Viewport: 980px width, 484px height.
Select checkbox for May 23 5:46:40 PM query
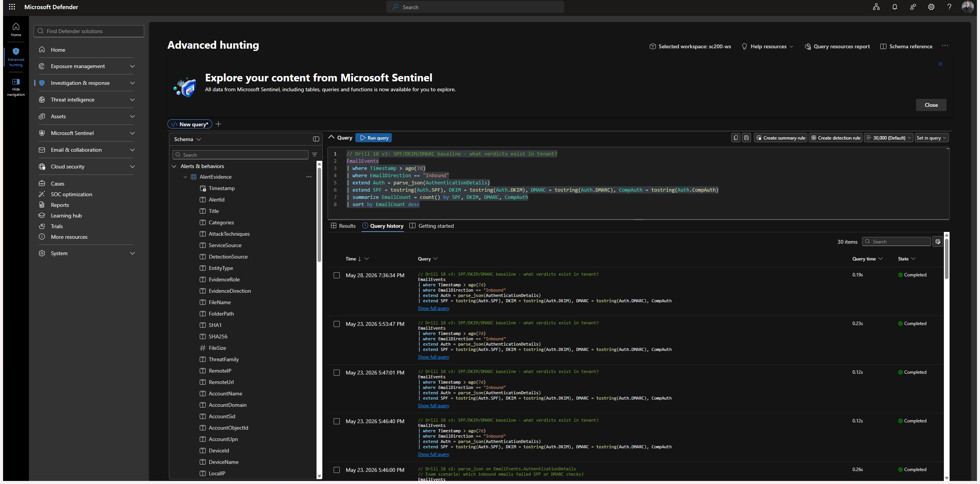coord(337,421)
